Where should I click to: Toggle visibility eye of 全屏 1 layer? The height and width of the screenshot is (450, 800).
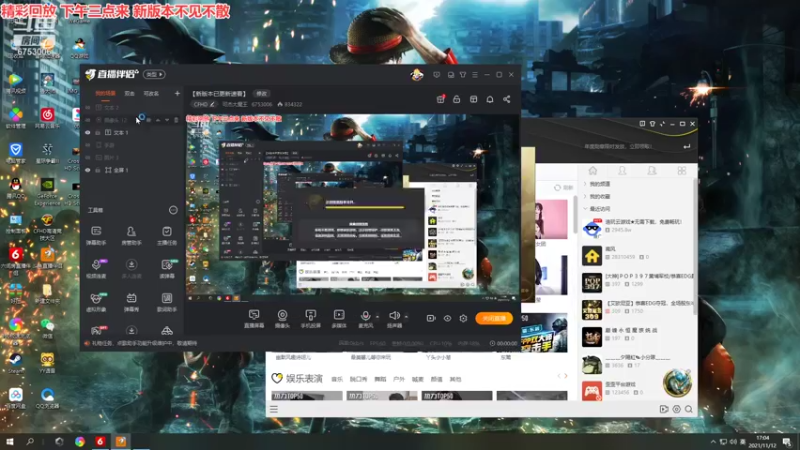88,170
